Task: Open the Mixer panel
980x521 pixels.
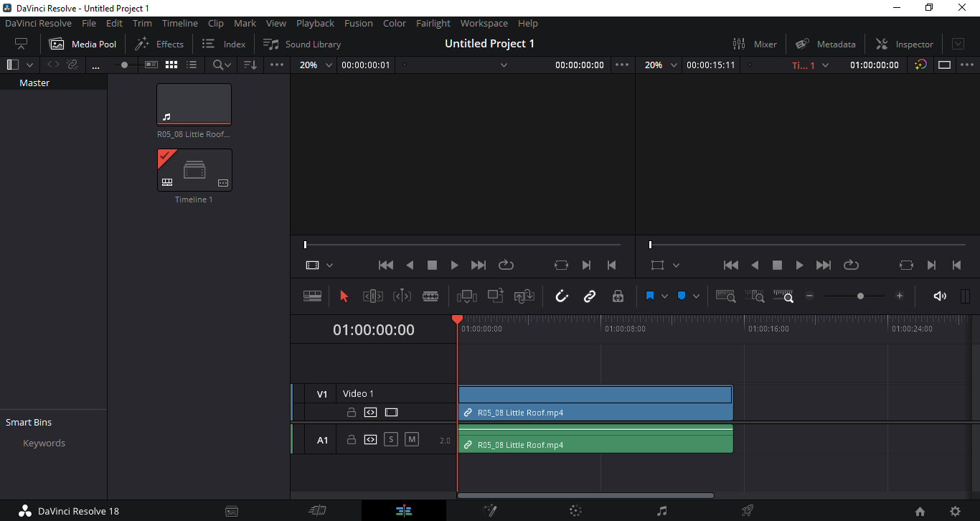Action: [755, 44]
